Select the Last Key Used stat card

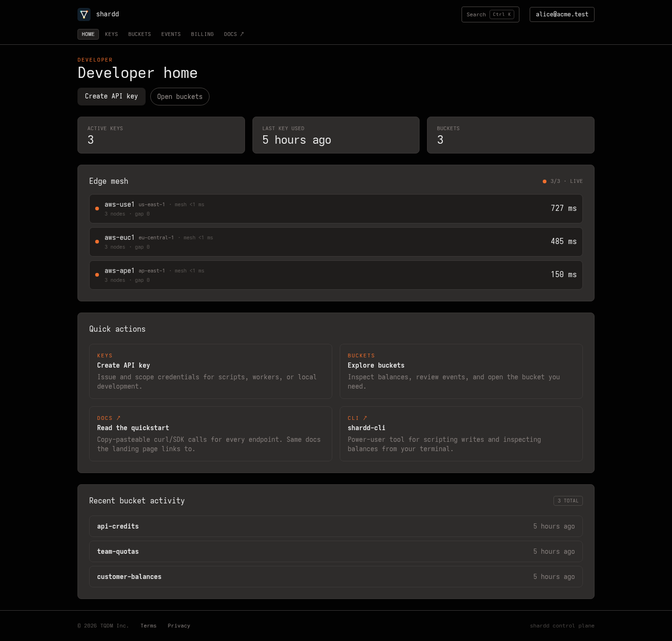(336, 135)
